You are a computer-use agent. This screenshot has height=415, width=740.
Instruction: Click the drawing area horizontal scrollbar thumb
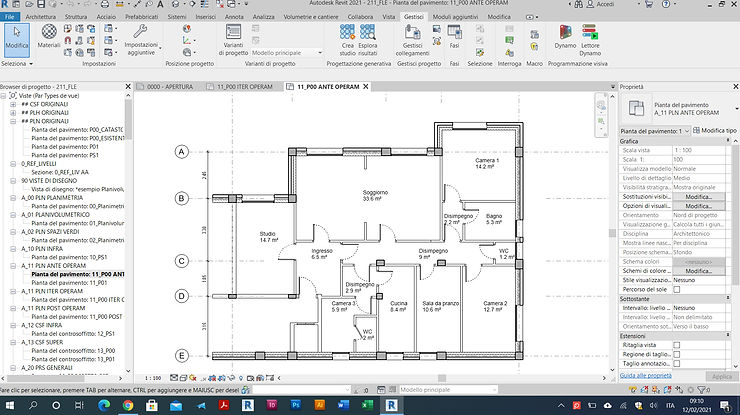point(442,378)
